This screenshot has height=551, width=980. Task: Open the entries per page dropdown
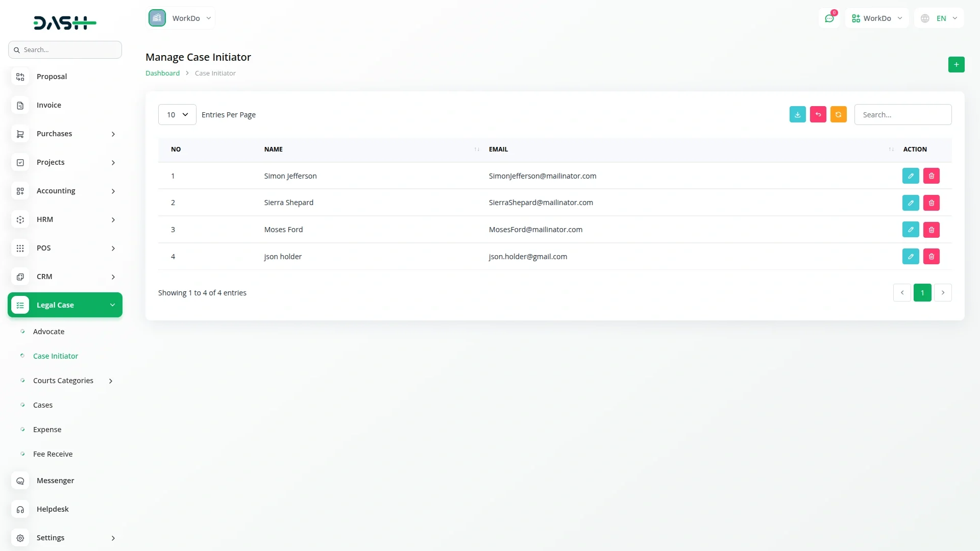(177, 114)
